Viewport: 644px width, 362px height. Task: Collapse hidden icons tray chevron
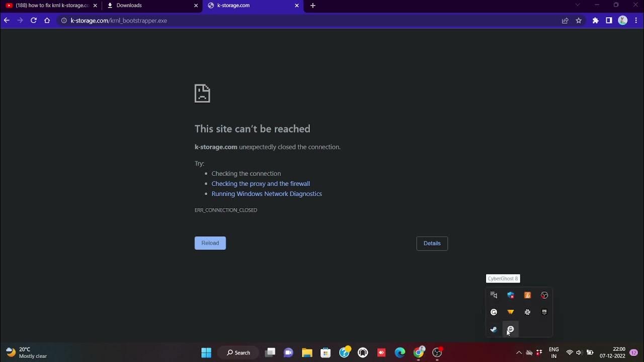pyautogui.click(x=519, y=352)
